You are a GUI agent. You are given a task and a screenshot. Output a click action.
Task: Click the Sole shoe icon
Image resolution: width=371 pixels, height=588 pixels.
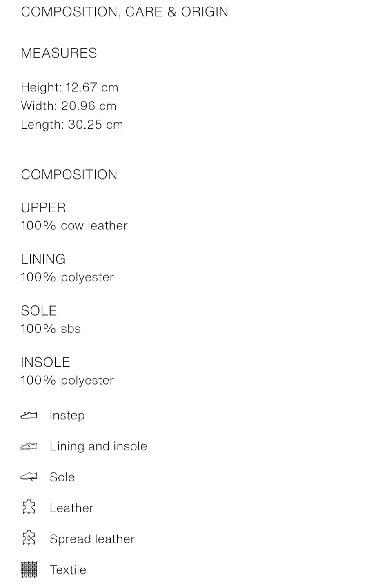pyautogui.click(x=29, y=477)
